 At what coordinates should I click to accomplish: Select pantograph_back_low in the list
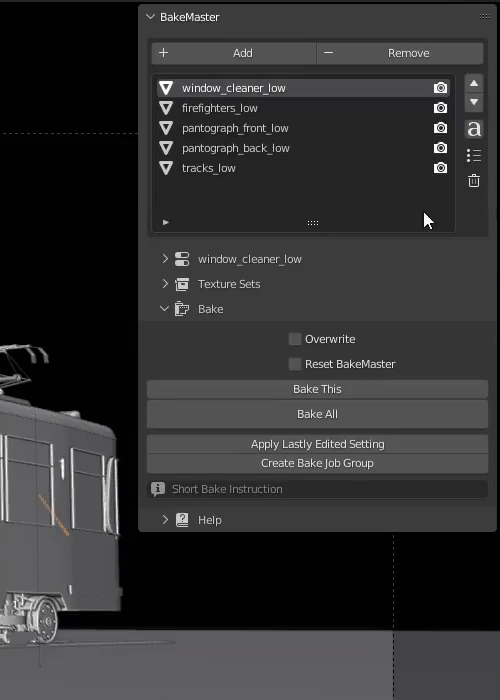303,148
